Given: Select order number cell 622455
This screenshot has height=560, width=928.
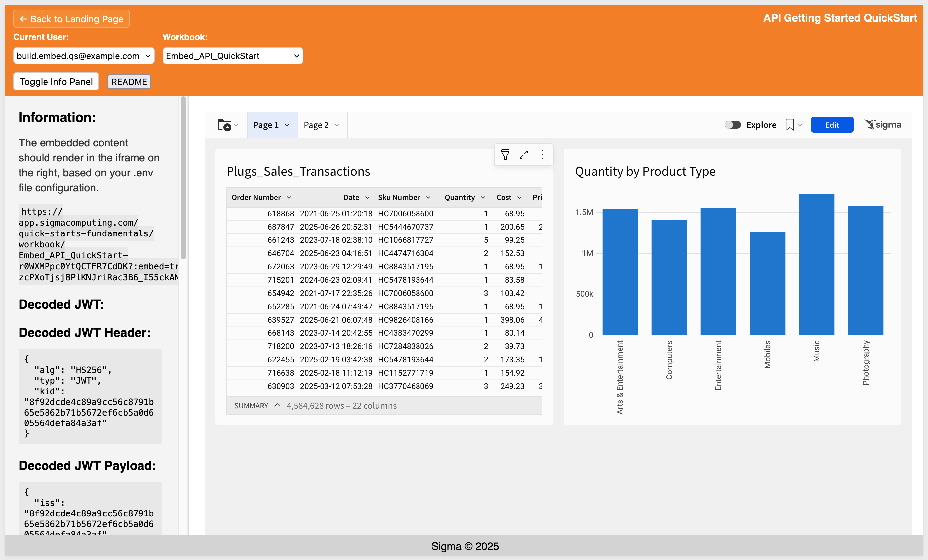Looking at the screenshot, I should 261,360.
